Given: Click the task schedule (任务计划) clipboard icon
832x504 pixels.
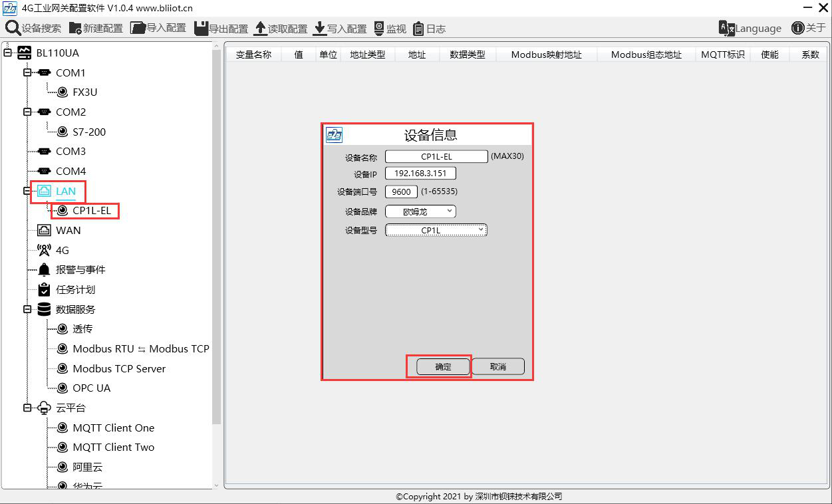Looking at the screenshot, I should point(44,290).
